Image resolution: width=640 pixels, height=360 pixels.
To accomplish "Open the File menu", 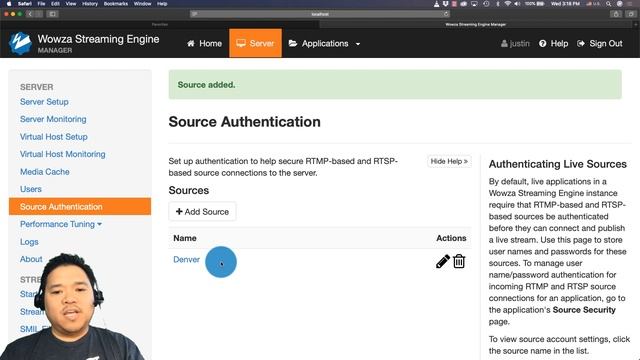I will 41,4.
